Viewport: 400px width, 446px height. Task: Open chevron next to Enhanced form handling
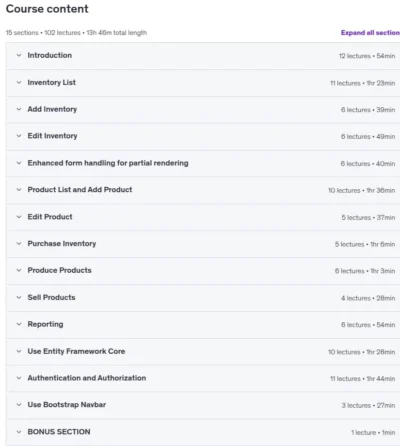click(19, 163)
